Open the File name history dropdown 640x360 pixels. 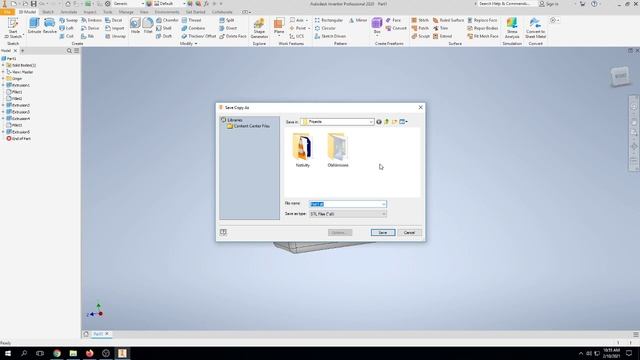[384, 204]
